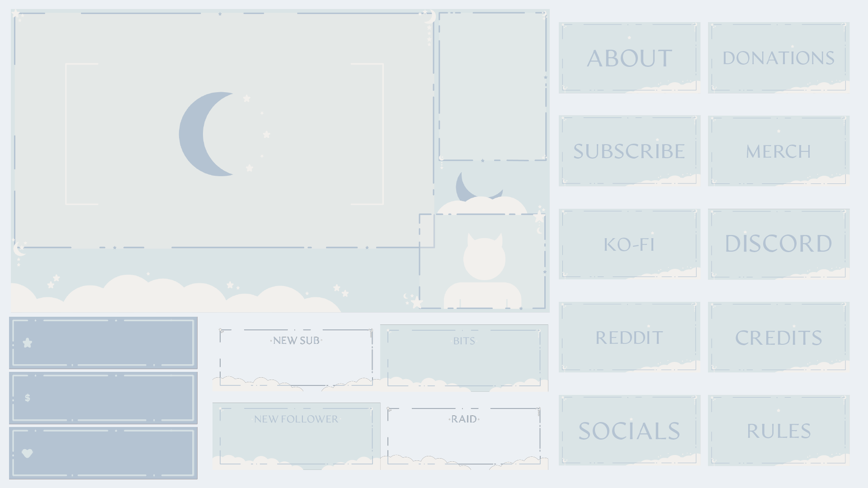Screen dimensions: 868x488
Task: Click the star icon in left sidebar
Action: 28,343
